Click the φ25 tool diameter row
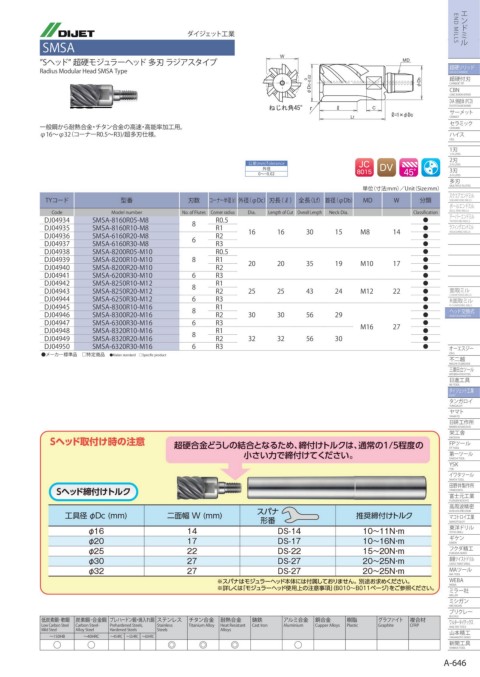The width and height of the screenshot is (480, 677). click(x=240, y=551)
